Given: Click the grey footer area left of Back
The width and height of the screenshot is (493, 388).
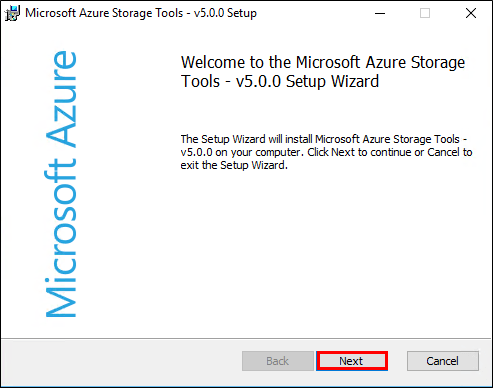Looking at the screenshot, I should click(x=120, y=361).
